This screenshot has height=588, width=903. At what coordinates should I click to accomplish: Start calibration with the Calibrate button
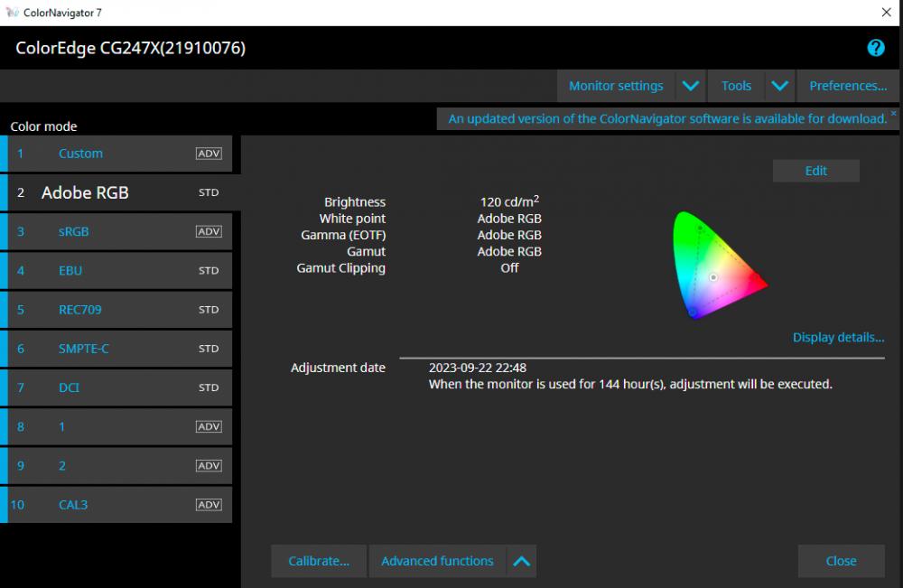pyautogui.click(x=319, y=561)
